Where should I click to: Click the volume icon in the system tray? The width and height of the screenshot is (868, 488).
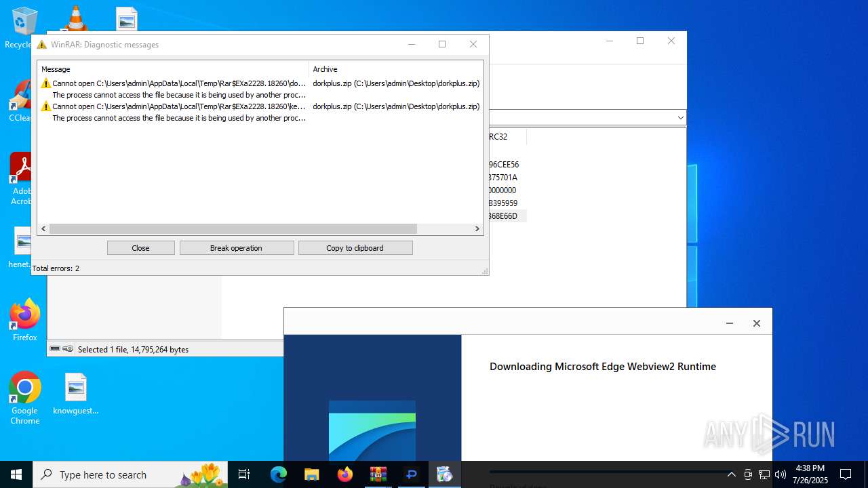781,474
